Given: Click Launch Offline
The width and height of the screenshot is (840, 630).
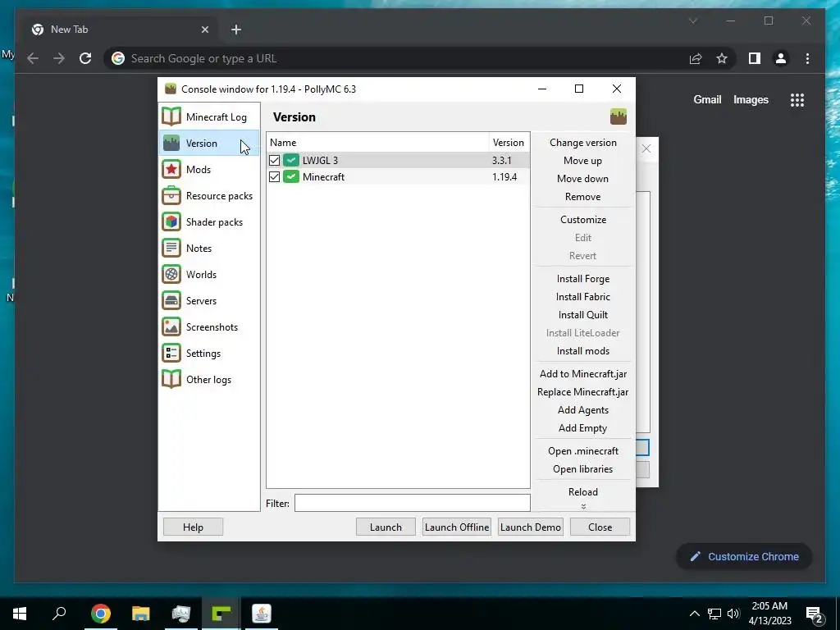Looking at the screenshot, I should (x=457, y=527).
